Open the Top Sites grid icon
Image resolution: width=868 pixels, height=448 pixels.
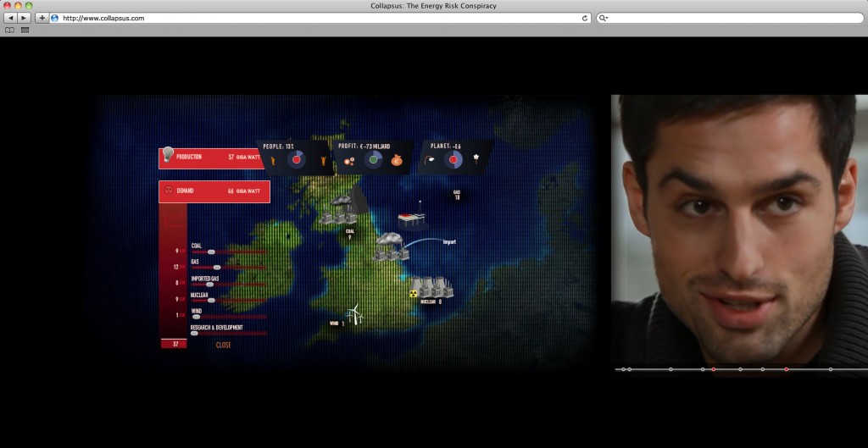pos(25,30)
